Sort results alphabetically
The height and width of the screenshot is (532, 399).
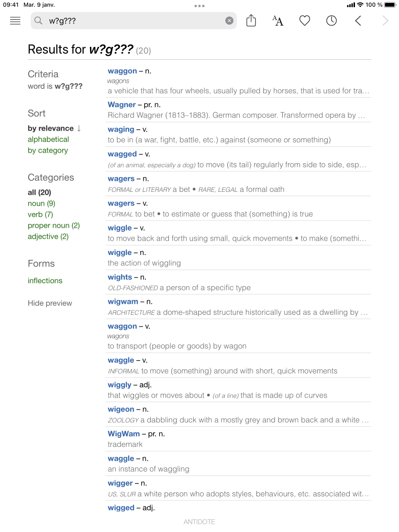(48, 139)
